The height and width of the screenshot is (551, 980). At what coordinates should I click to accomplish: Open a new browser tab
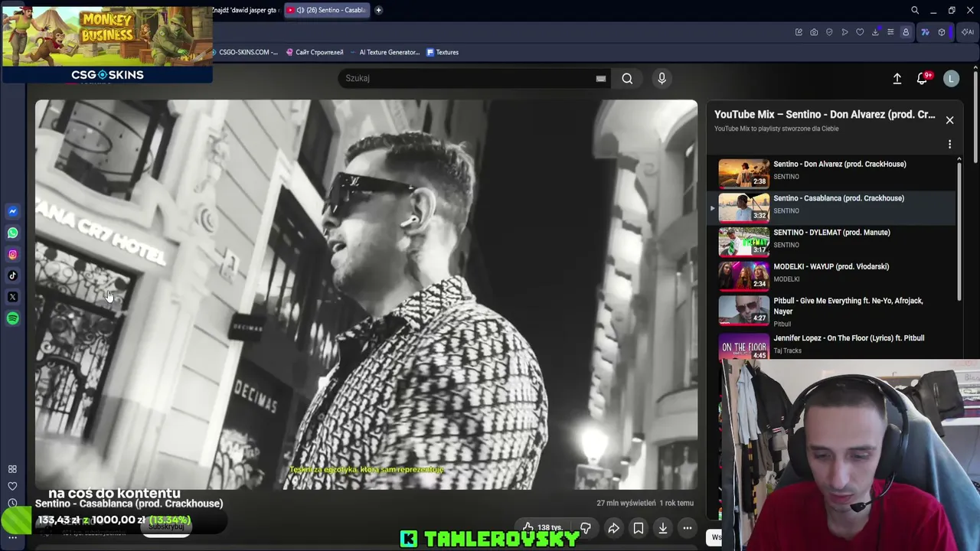tap(379, 10)
